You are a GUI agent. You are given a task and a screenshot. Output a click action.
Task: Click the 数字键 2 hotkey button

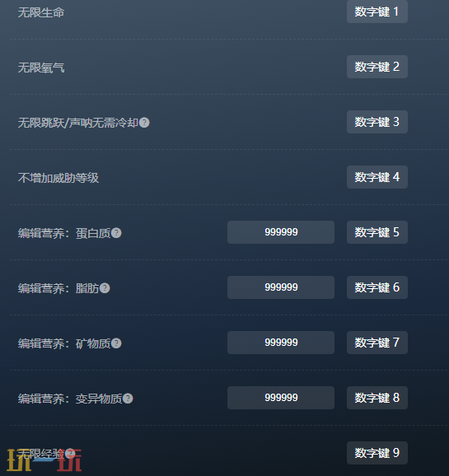377,67
